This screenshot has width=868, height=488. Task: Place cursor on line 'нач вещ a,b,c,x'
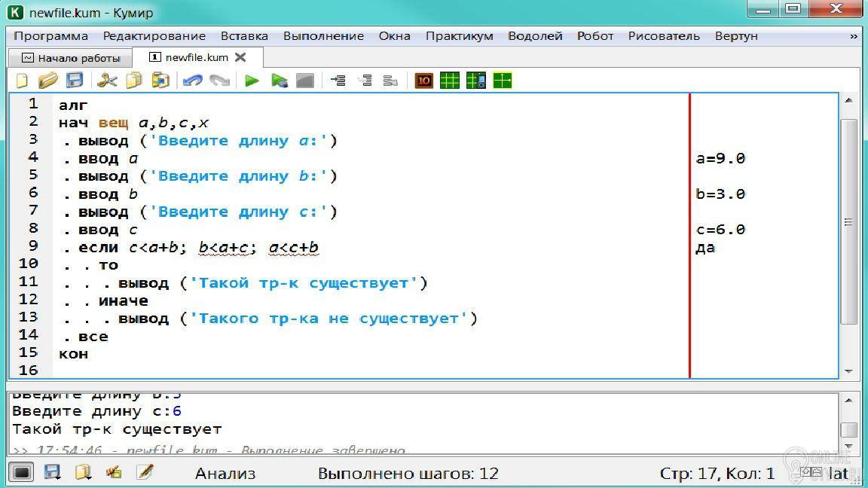(x=134, y=123)
